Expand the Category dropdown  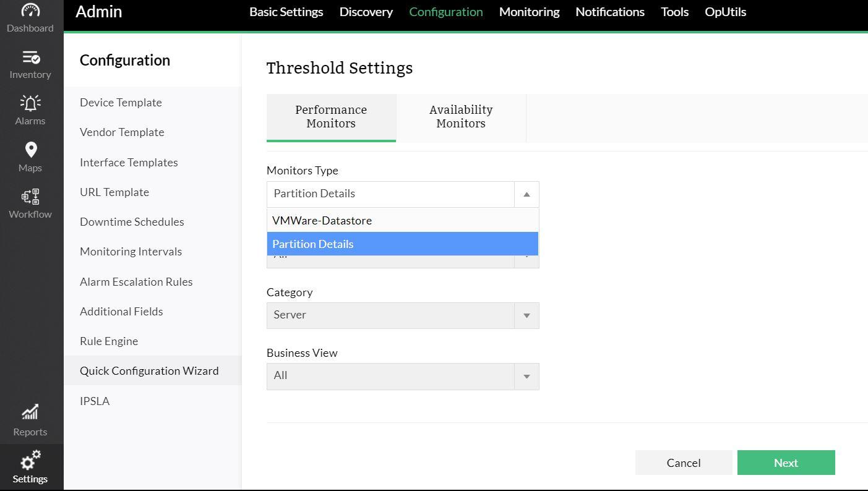526,315
